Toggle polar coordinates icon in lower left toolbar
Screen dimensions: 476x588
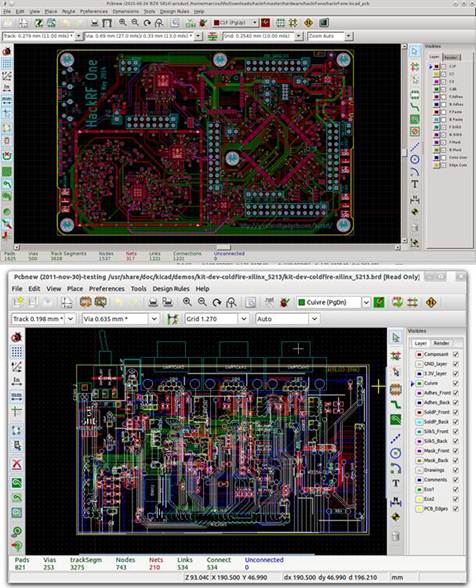tap(16, 367)
